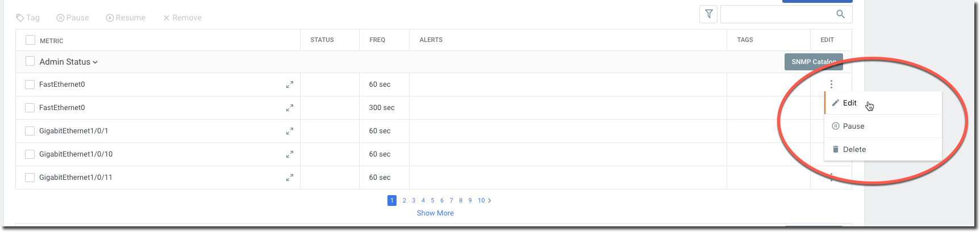
Task: Choose Edit from the context menu
Action: [x=849, y=103]
